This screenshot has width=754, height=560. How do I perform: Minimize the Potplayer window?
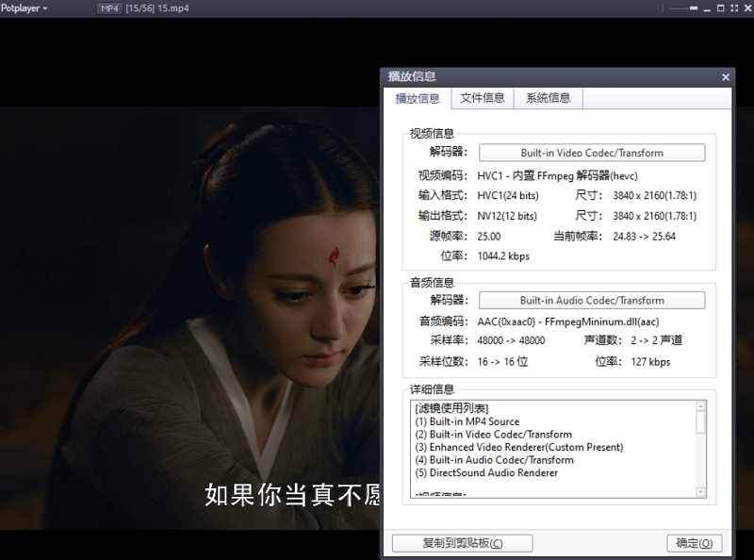coord(707,8)
